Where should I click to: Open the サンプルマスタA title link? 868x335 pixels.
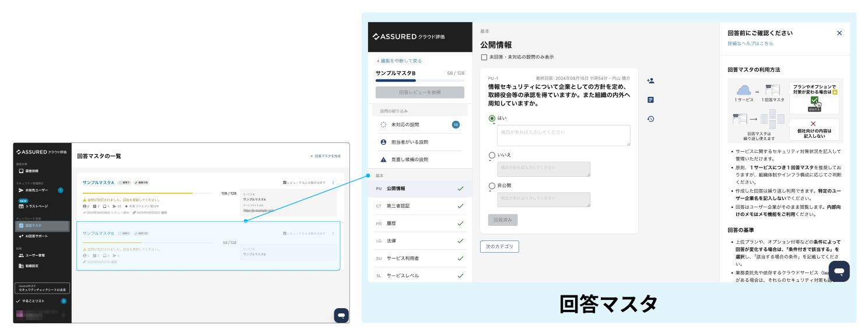pos(98,183)
